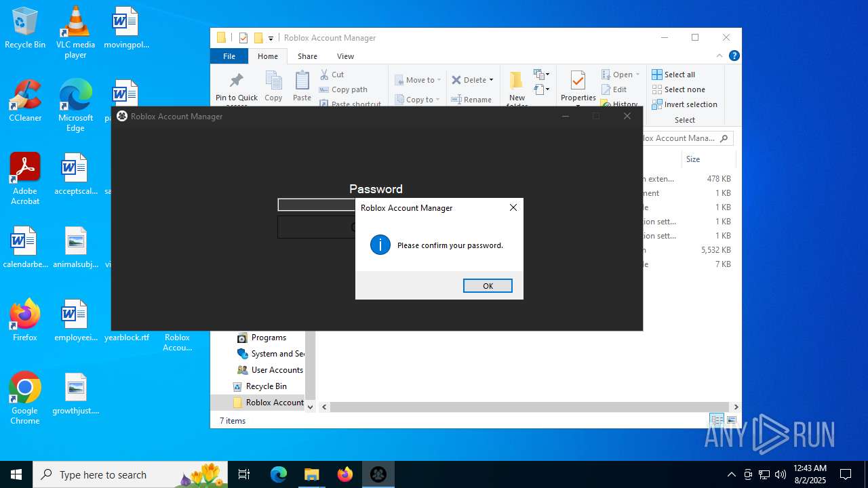Click the navigation pane scroll down arrow

click(311, 407)
